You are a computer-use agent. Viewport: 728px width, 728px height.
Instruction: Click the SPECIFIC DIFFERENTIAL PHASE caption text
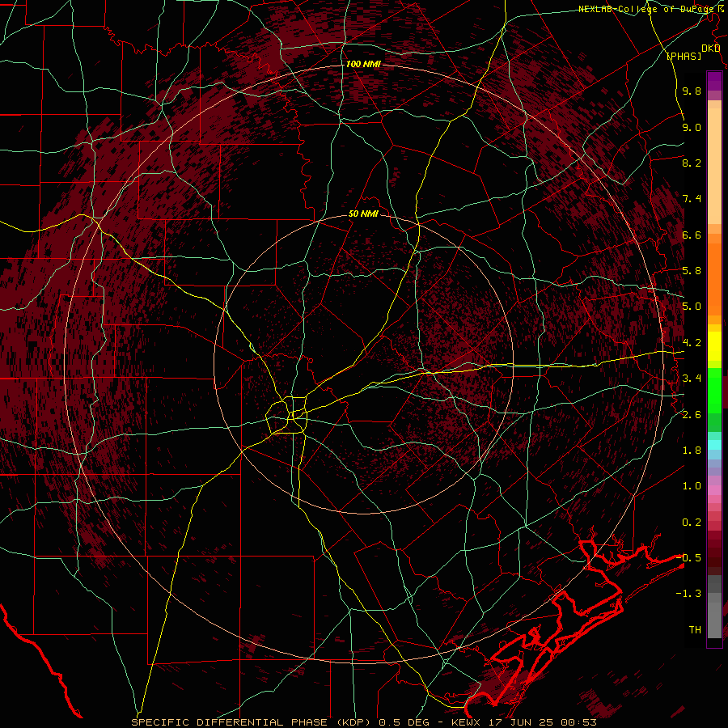[x=230, y=722]
